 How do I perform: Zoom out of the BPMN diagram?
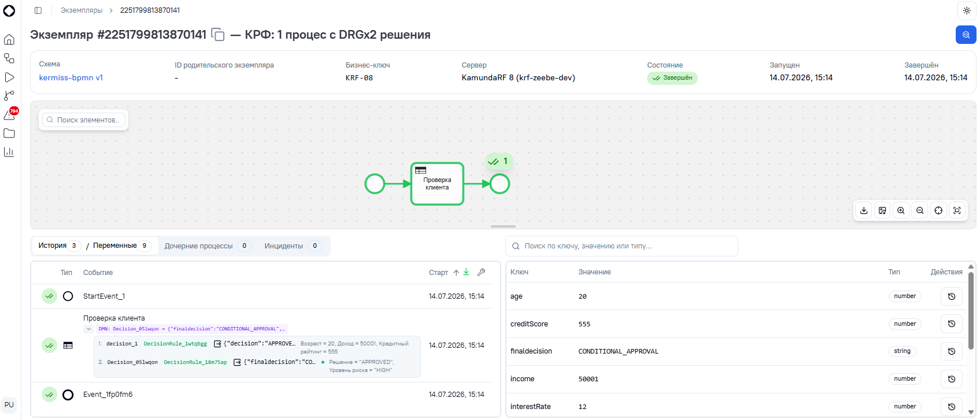(x=920, y=210)
